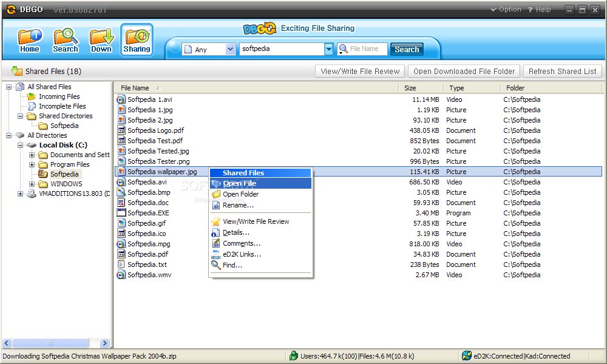
Task: Click the tree panel scroll left arrow
Action: coord(7,343)
